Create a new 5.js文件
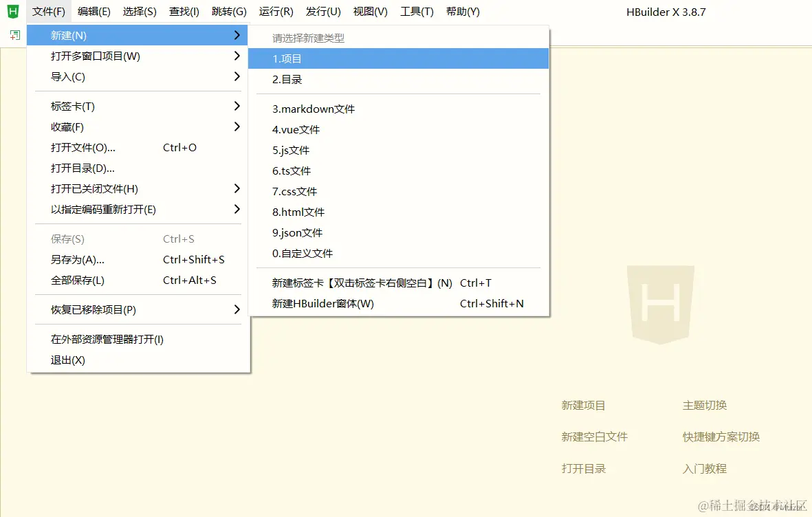Viewport: 812px width, 517px height. pos(398,151)
